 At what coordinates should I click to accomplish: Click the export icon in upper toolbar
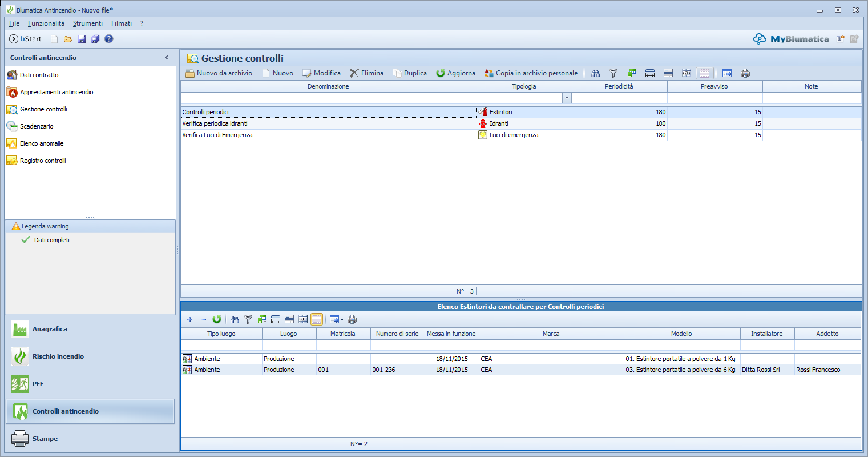tap(727, 73)
